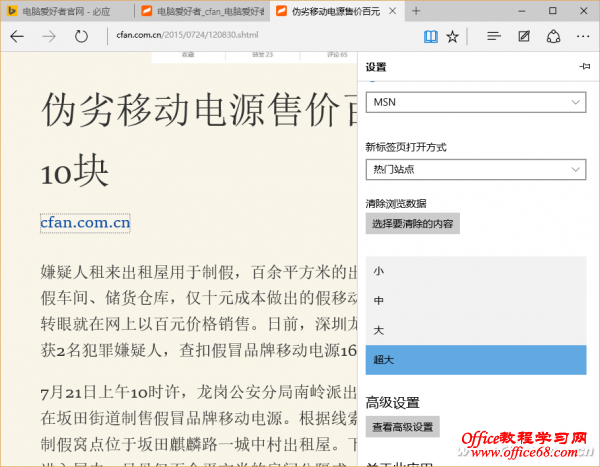Viewport: 600px width, 467px height.
Task: Click the forward navigation arrow
Action: point(49,36)
